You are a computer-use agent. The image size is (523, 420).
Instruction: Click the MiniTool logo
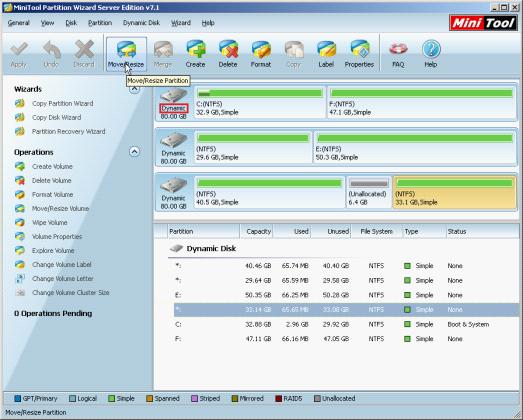pyautogui.click(x=483, y=23)
